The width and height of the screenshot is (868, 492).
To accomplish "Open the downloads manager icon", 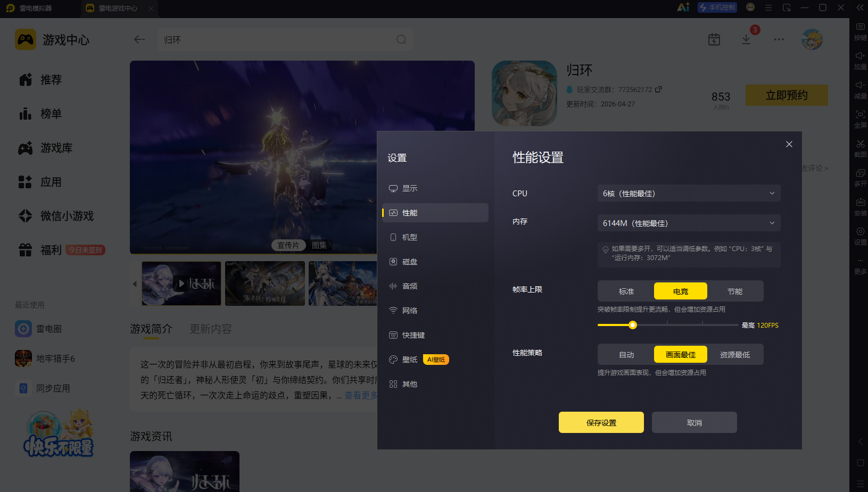I will 746,39.
